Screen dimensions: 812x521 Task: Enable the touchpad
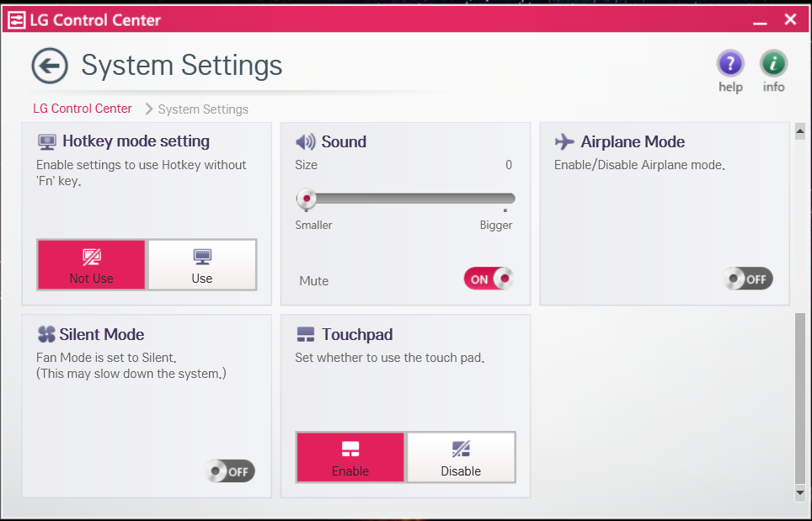click(x=350, y=457)
